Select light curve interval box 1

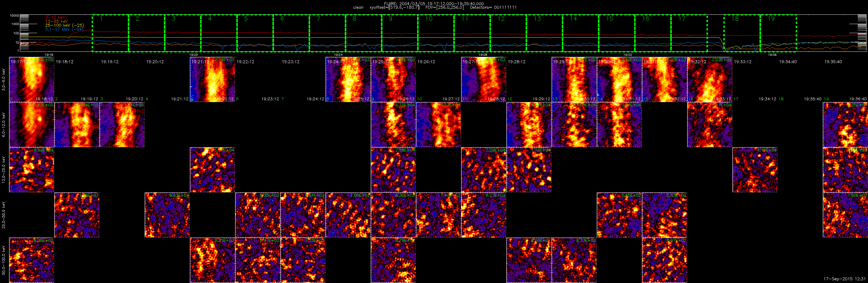(111, 33)
